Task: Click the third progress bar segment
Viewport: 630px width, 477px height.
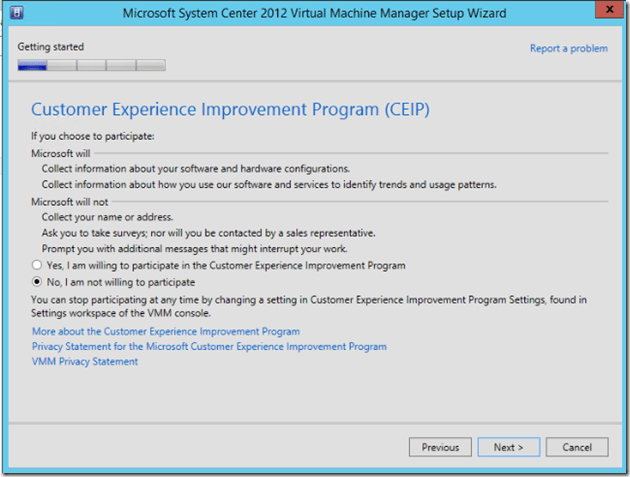Action: (92, 66)
